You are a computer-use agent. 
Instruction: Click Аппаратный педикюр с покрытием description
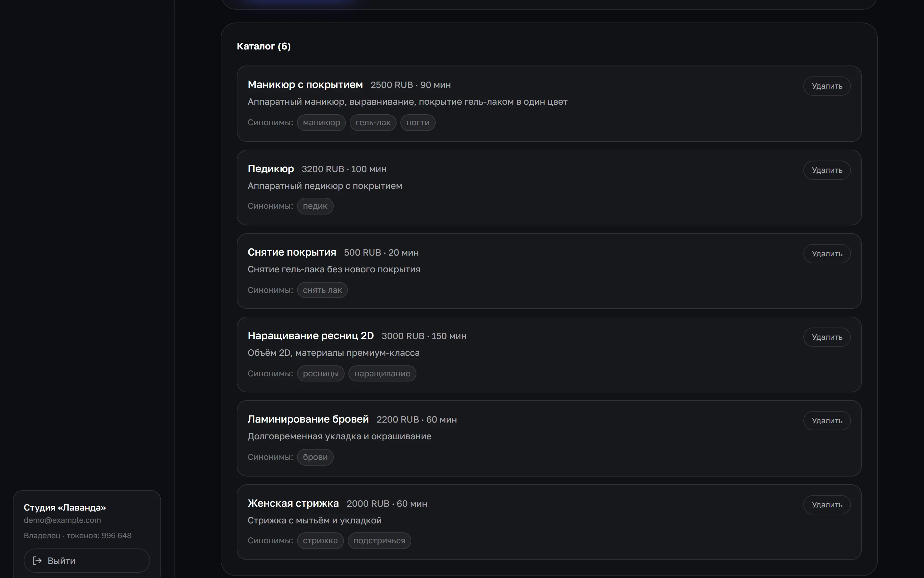[x=325, y=186]
